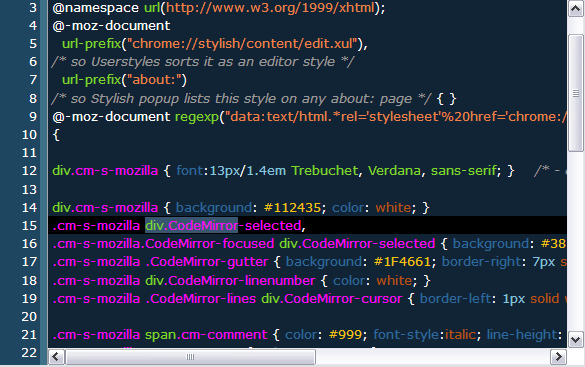Viewport: 585px width, 367px height.
Task: Click the border-right property
Action: click(481, 262)
